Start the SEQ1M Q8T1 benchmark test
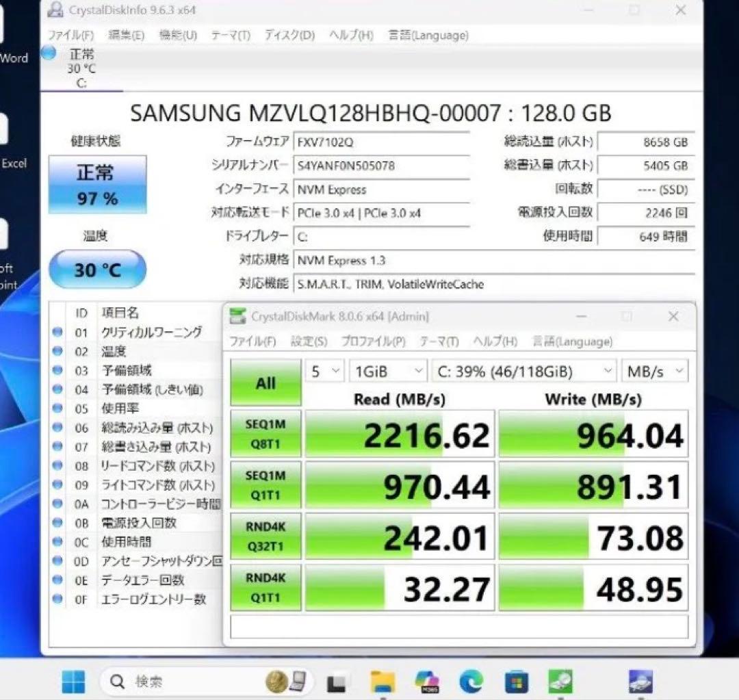Image resolution: width=739 pixels, height=700 pixels. [265, 433]
